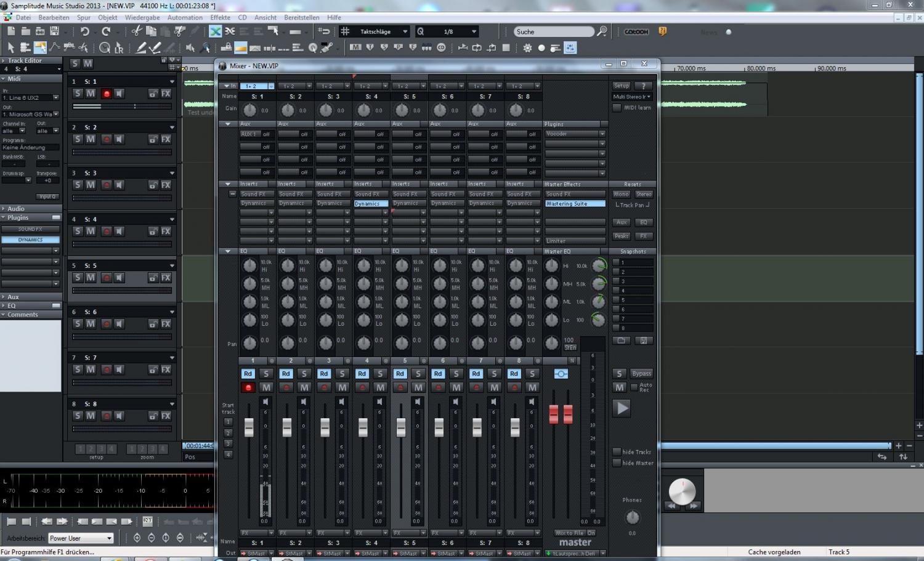924x561 pixels.
Task: Click the speaker monitor icon on track 1
Action: 119,94
